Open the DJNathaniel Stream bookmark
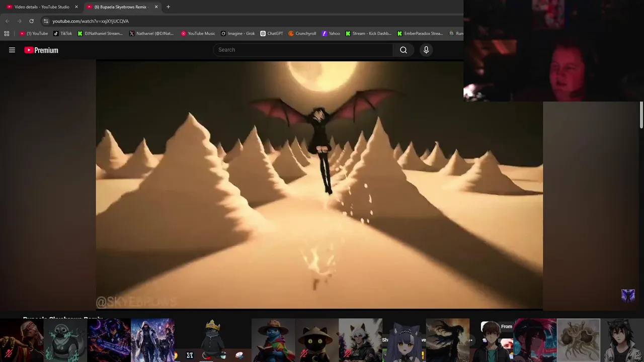Screen dimensions: 644x362 coord(100,34)
